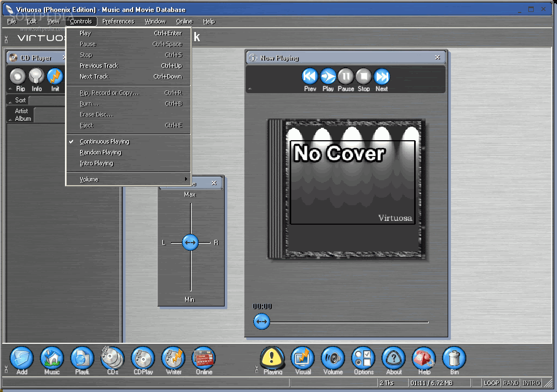Open the Online menu
The image size is (557, 392).
pyautogui.click(x=184, y=21)
